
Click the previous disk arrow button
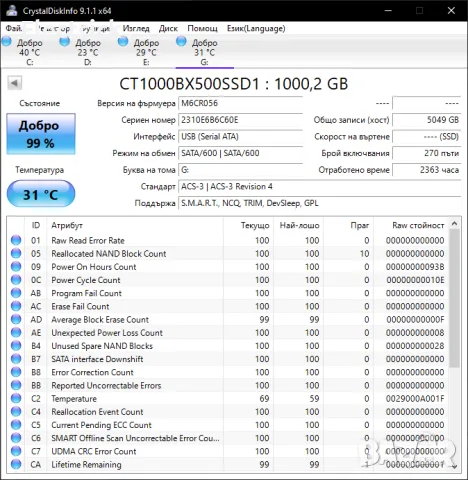point(14,83)
